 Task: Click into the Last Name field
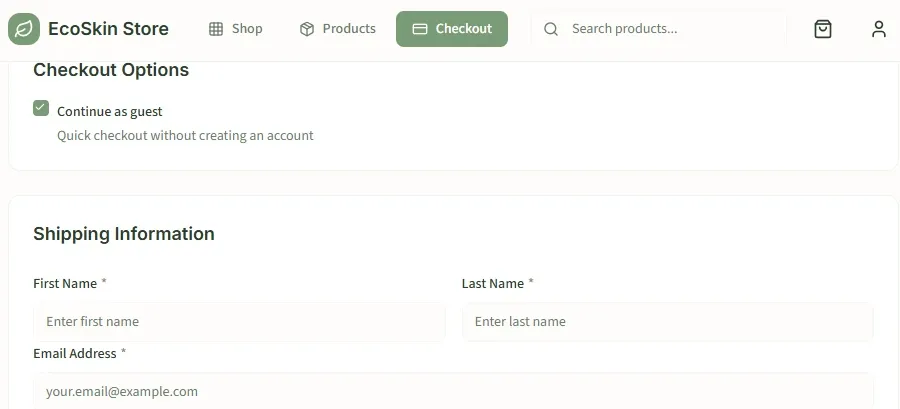[668, 322]
